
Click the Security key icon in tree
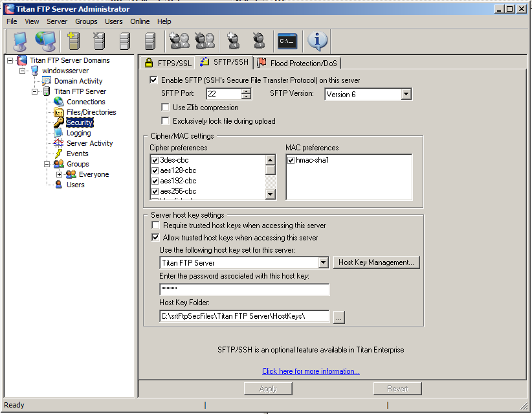point(59,122)
